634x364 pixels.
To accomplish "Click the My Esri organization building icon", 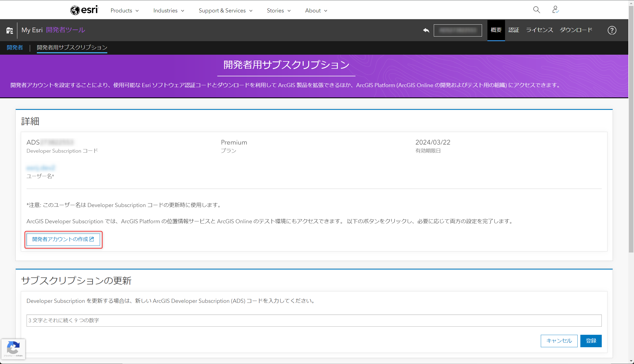I will (x=10, y=30).
